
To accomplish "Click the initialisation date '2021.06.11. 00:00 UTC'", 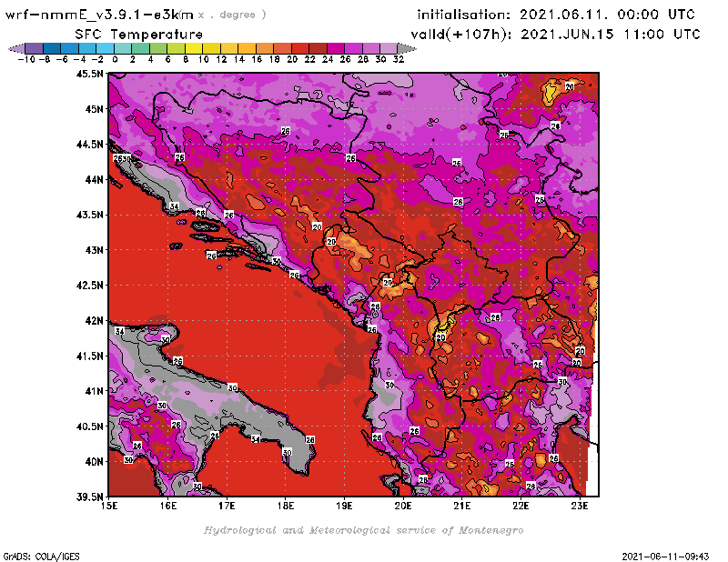I will pyautogui.click(x=607, y=15).
